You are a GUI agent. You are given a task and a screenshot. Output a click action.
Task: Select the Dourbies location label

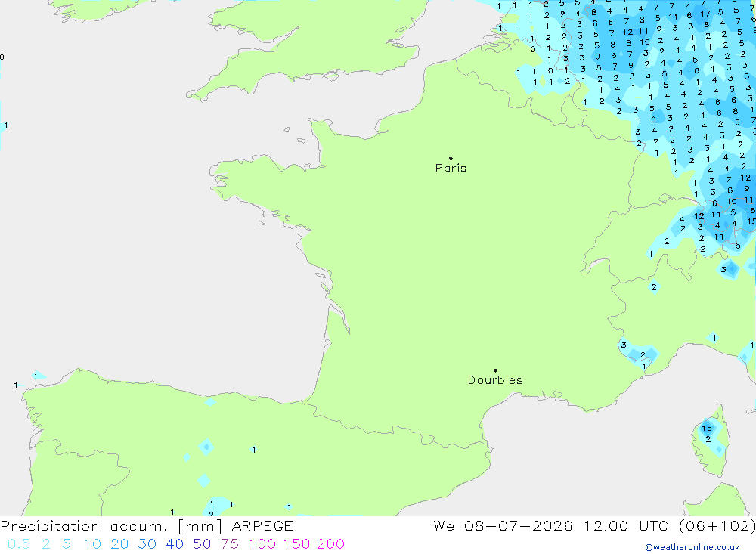coord(495,380)
